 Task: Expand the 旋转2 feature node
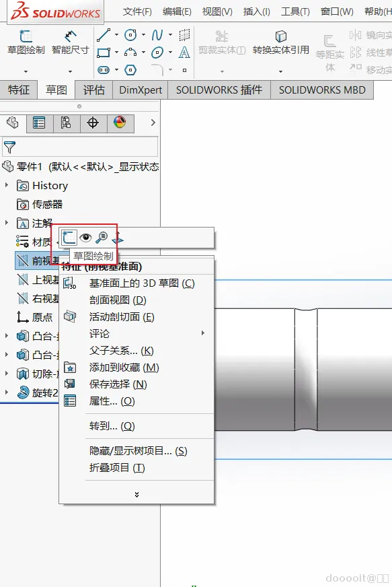click(x=6, y=392)
